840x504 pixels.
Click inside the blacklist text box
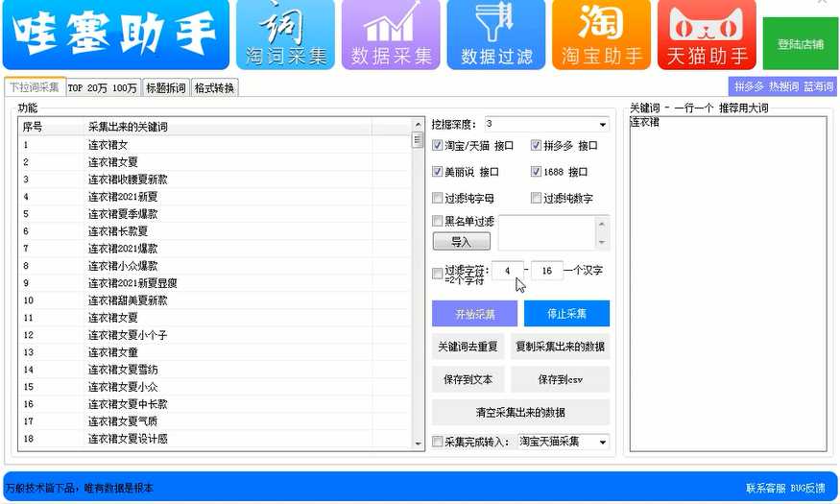(546, 233)
